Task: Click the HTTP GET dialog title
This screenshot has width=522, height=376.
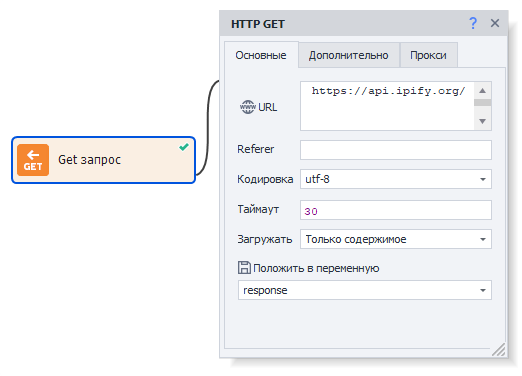Action: (x=258, y=24)
